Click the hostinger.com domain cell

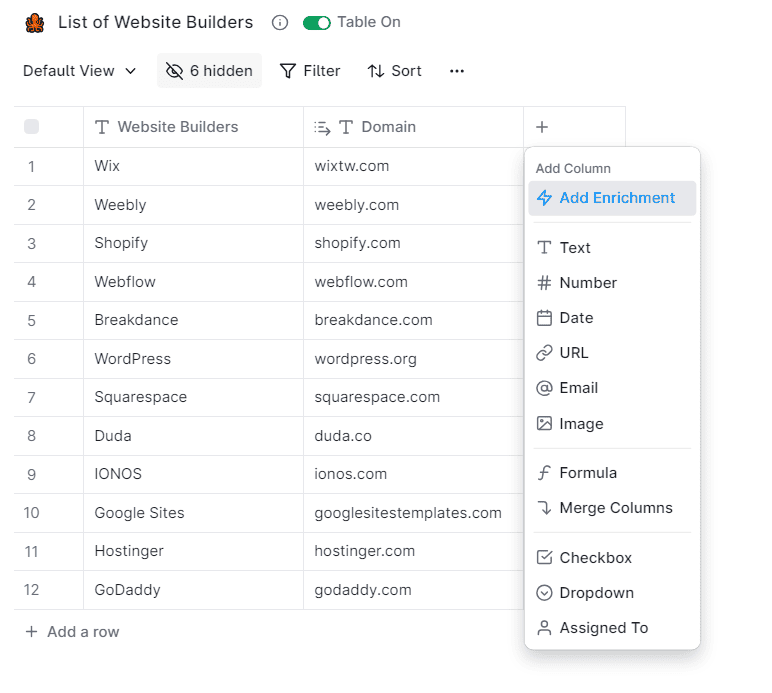pyautogui.click(x=414, y=551)
